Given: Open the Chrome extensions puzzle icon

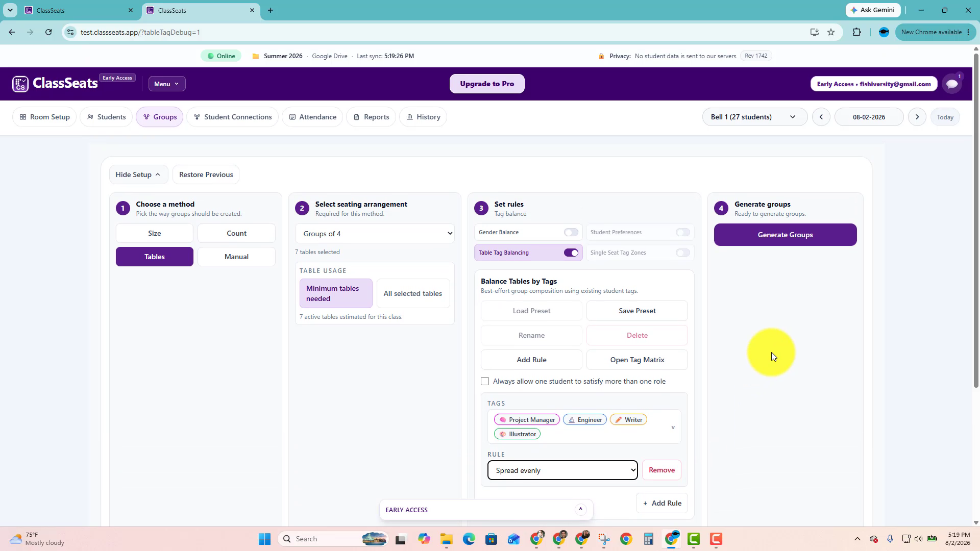Looking at the screenshot, I should point(856,32).
